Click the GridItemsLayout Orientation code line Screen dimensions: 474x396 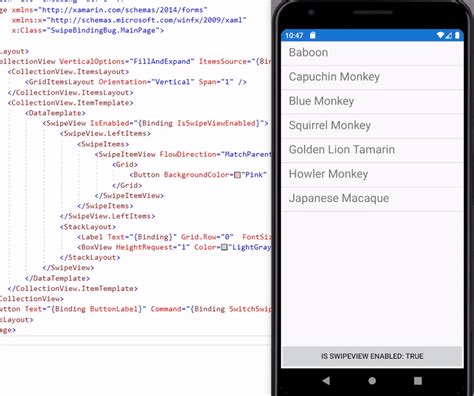[x=136, y=82]
